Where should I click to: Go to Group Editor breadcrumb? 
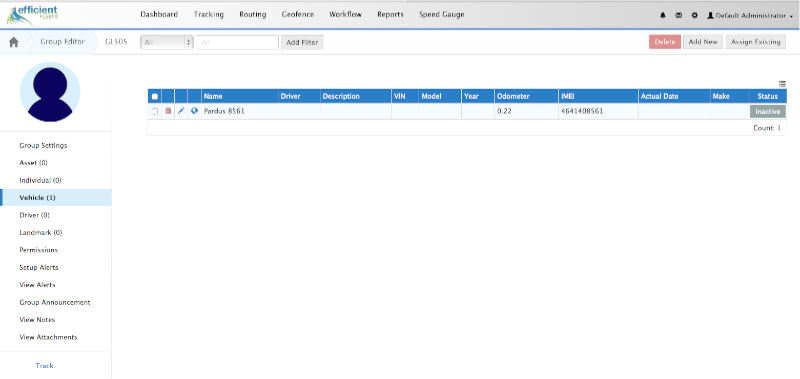63,42
